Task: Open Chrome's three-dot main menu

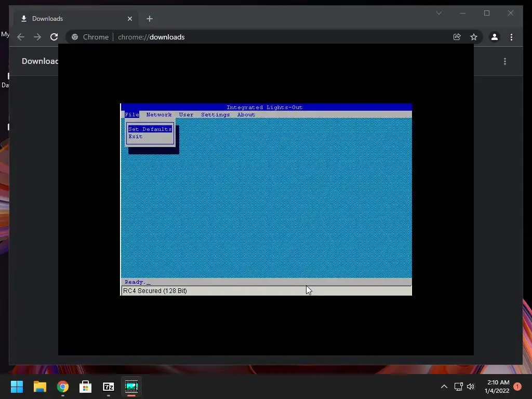Action: pos(511,37)
